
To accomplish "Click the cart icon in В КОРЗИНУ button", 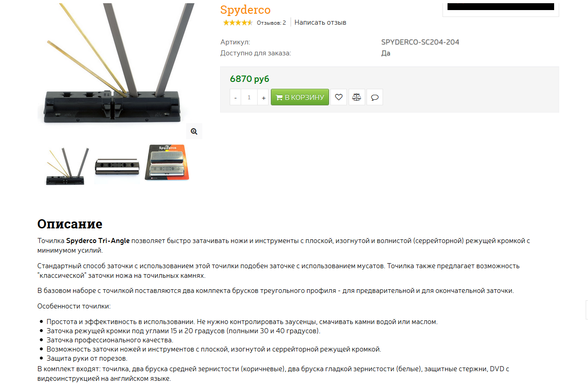I will point(279,97).
